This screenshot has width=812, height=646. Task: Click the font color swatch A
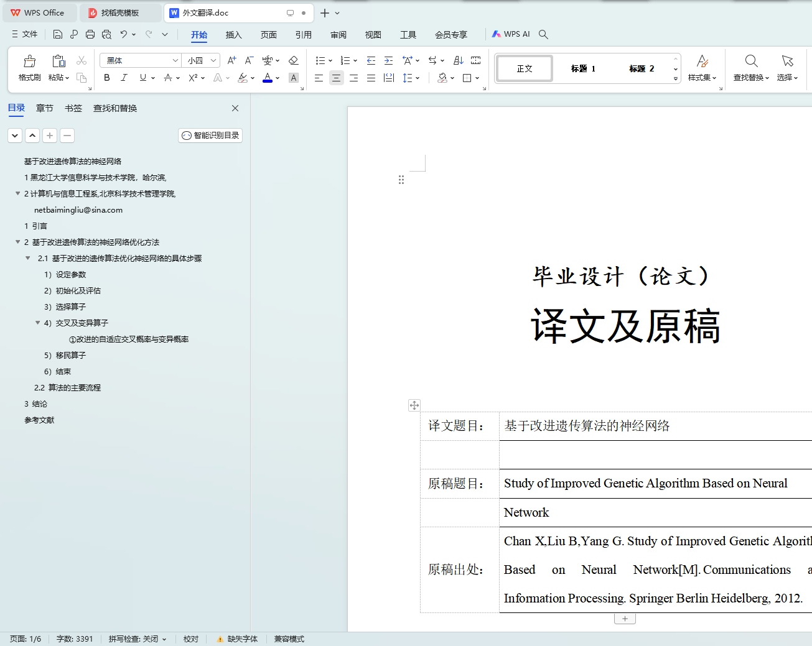pyautogui.click(x=268, y=78)
